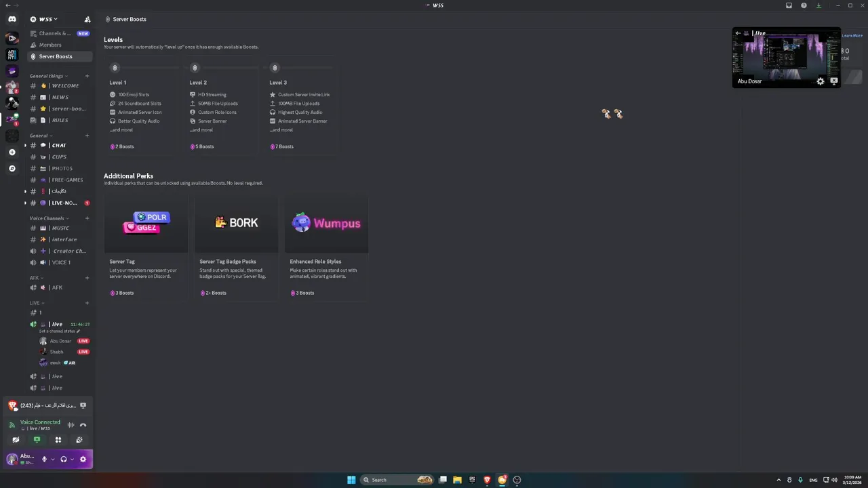Open the WELCOME text channel
This screenshot has height=488, width=868.
pyautogui.click(x=60, y=86)
